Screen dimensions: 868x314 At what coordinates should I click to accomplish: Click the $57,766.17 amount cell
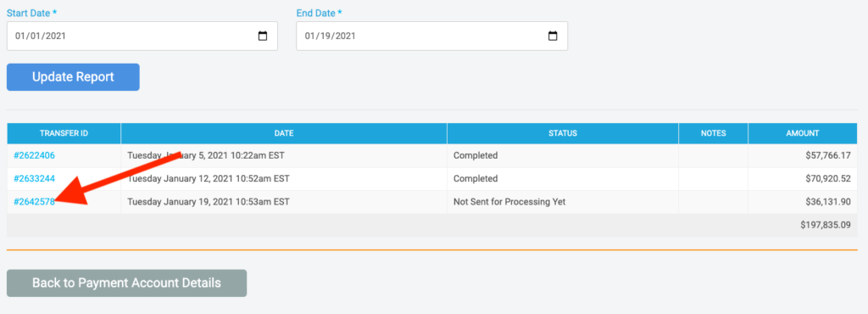tap(803, 155)
